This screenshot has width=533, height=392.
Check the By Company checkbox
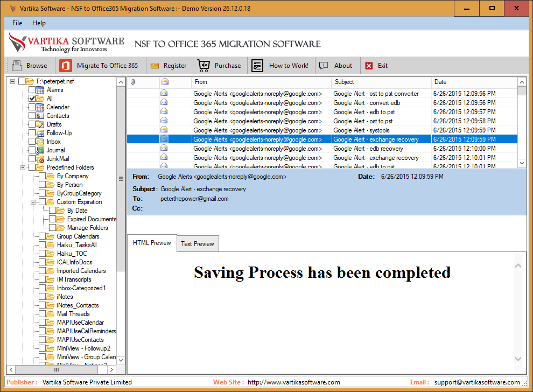point(42,176)
